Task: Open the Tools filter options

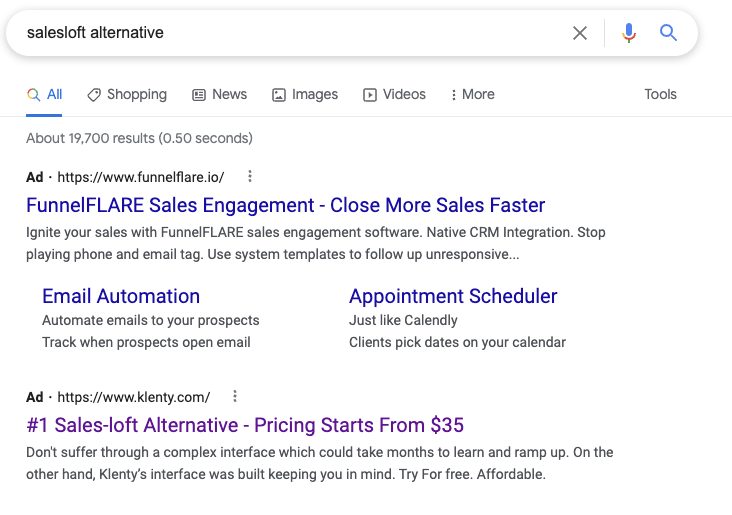Action: coord(660,94)
